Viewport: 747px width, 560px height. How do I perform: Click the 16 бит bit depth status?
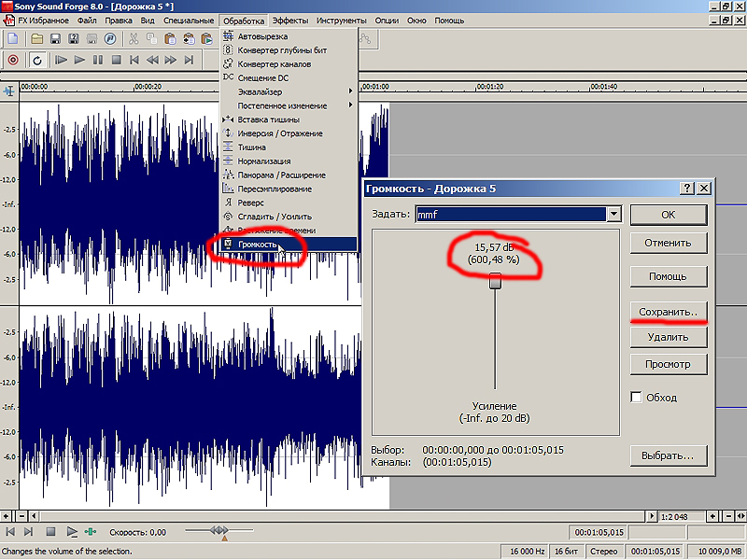click(567, 552)
